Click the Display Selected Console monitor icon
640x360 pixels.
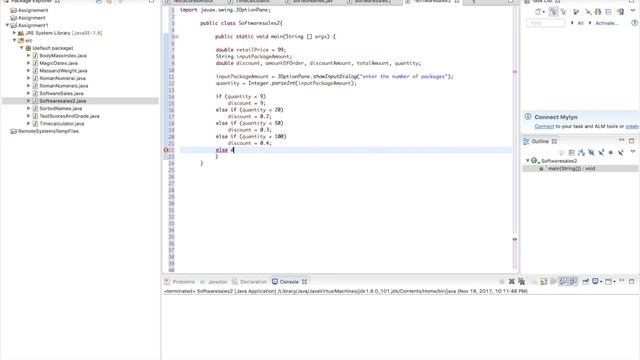595,281
